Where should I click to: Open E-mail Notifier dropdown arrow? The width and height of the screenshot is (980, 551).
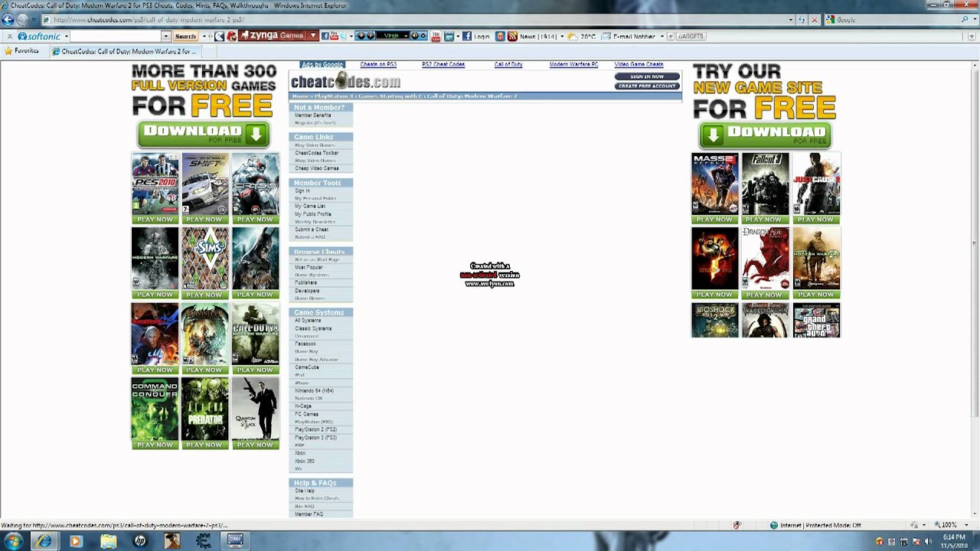point(661,36)
